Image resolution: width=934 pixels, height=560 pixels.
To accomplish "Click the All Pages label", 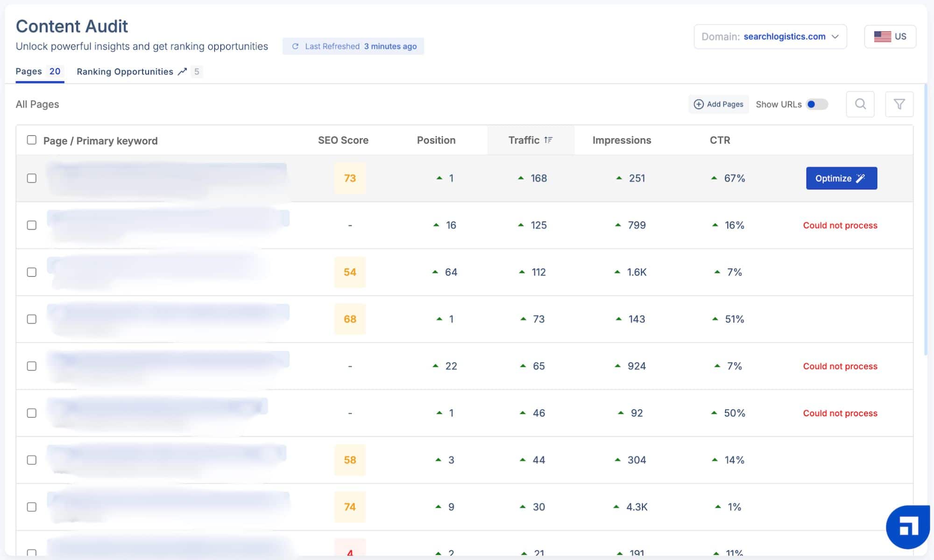I will [37, 104].
